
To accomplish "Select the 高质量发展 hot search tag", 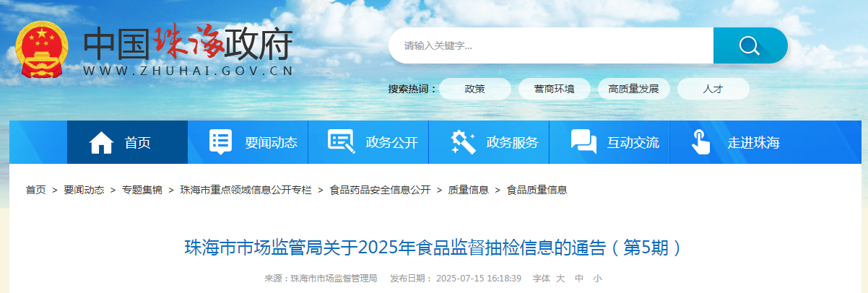I will 633,89.
